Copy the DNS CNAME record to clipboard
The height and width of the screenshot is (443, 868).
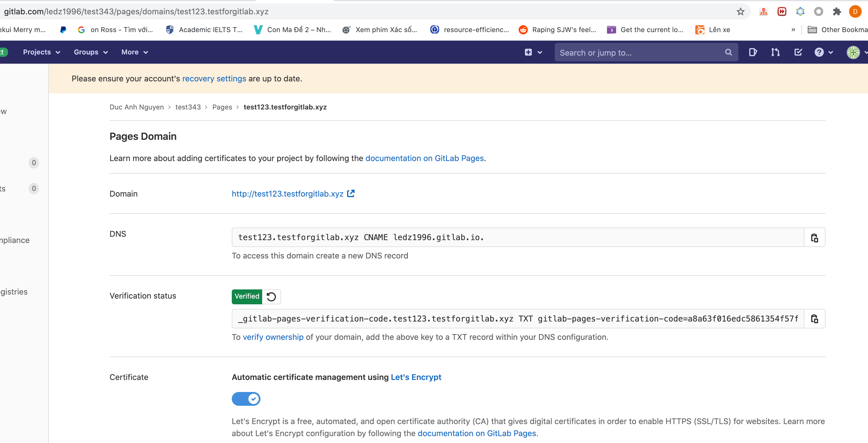[x=814, y=238]
